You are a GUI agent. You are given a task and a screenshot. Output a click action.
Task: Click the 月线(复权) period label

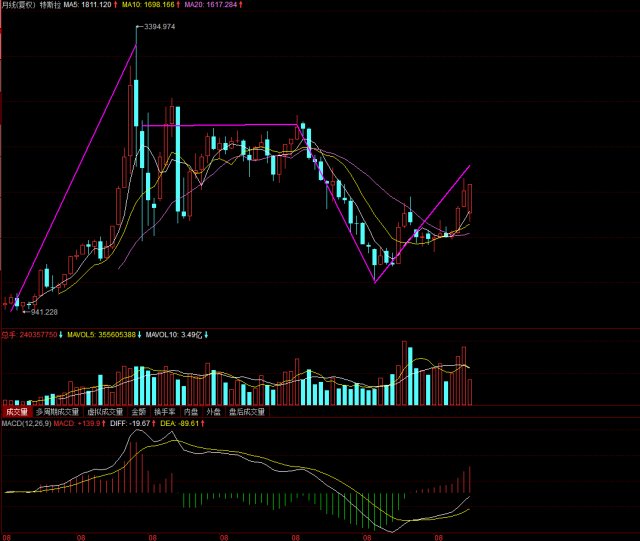[x=19, y=5]
